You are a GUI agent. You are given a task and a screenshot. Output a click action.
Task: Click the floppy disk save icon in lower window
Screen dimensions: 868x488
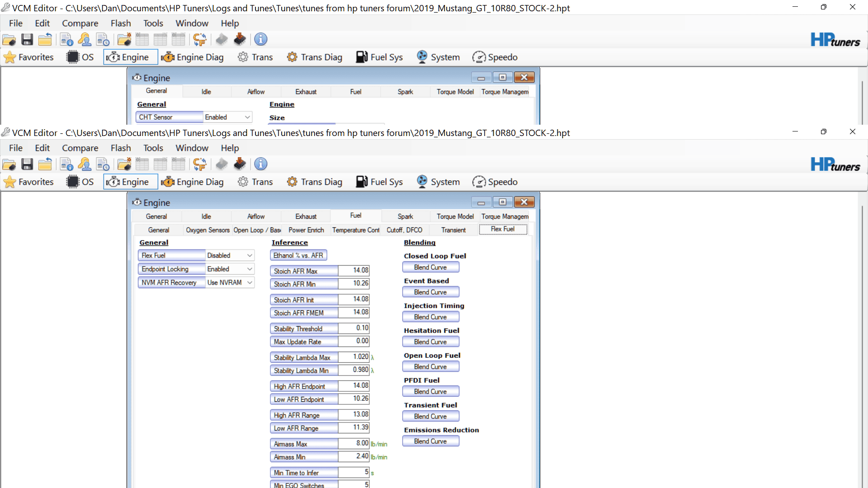click(x=27, y=164)
